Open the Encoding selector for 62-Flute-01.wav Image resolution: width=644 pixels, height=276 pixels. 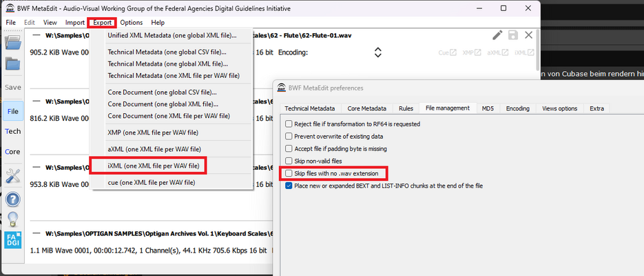click(378, 52)
